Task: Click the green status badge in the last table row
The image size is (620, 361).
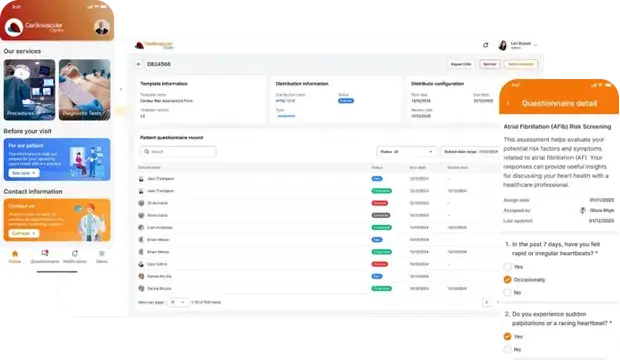Action: click(382, 289)
